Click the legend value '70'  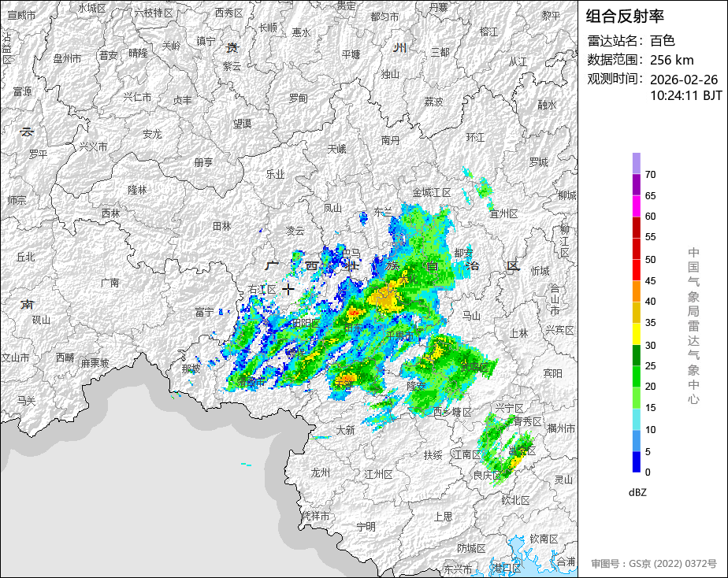click(650, 175)
